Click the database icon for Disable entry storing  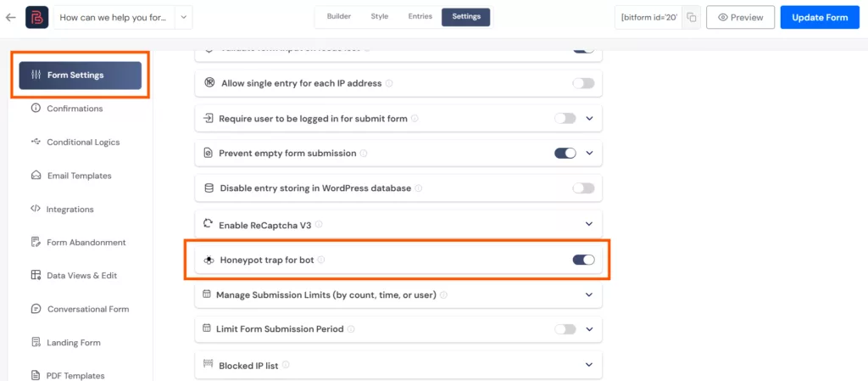tap(209, 188)
